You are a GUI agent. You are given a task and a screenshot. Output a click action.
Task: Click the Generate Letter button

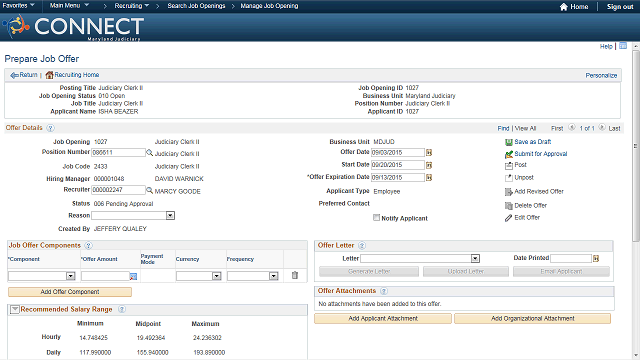[369, 271]
